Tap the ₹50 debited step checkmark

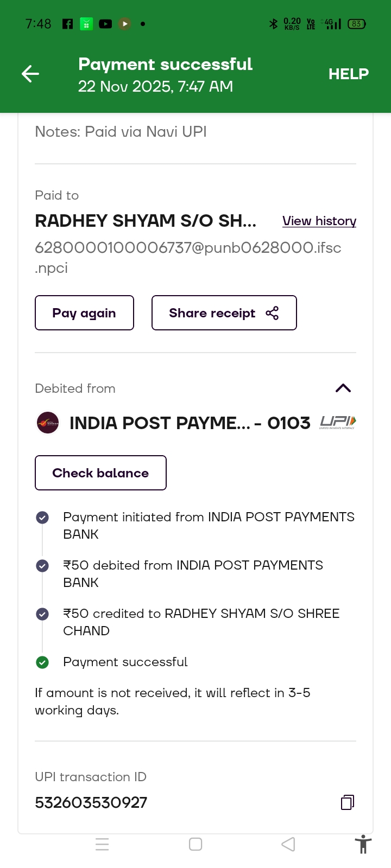pos(42,566)
